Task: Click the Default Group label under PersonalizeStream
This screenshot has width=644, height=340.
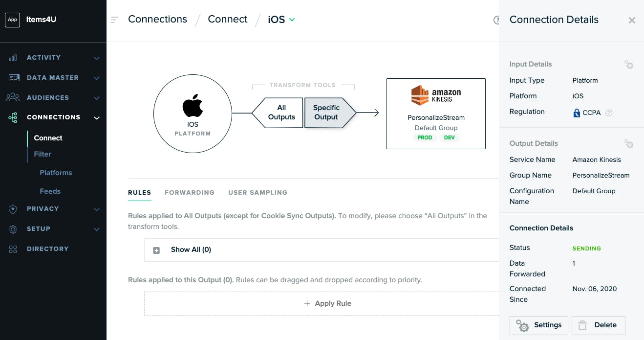Action: 436,128
